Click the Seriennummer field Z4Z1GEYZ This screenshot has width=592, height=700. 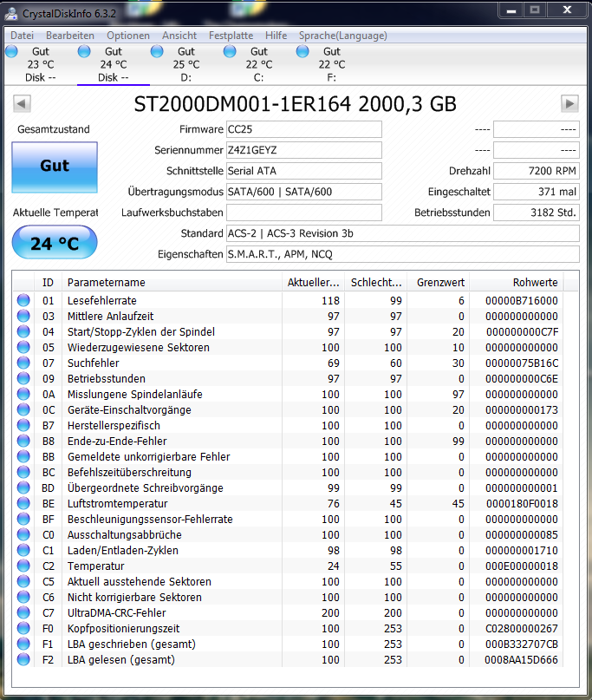pos(304,150)
